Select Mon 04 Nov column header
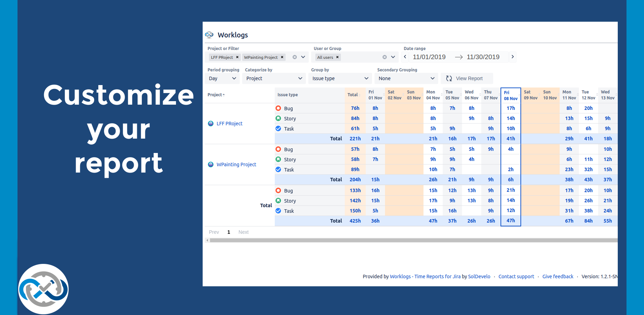Screen dimensions: 644x315 tap(433, 95)
